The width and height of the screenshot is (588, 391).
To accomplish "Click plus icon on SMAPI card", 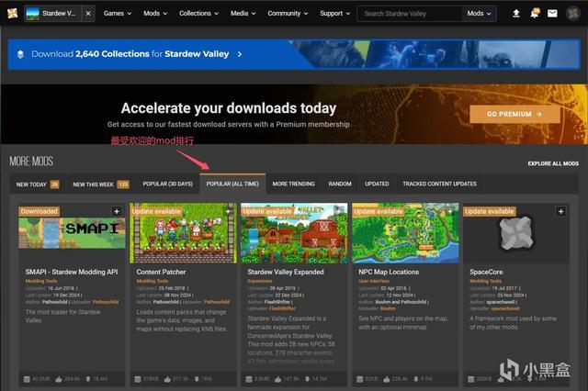I will 117,212.
